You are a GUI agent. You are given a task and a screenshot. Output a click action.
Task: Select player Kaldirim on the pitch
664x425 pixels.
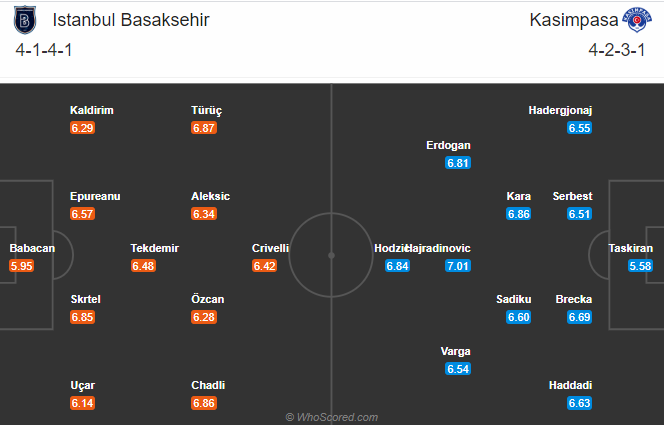coord(88,111)
